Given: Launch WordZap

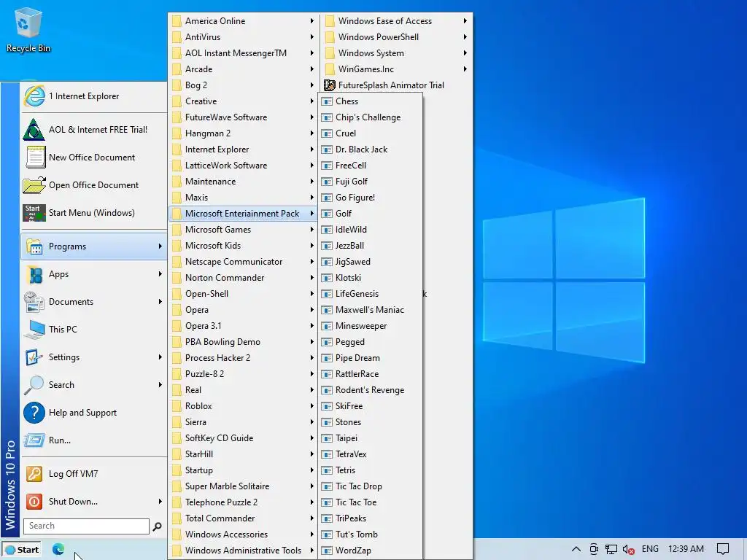Looking at the screenshot, I should [x=371, y=551].
